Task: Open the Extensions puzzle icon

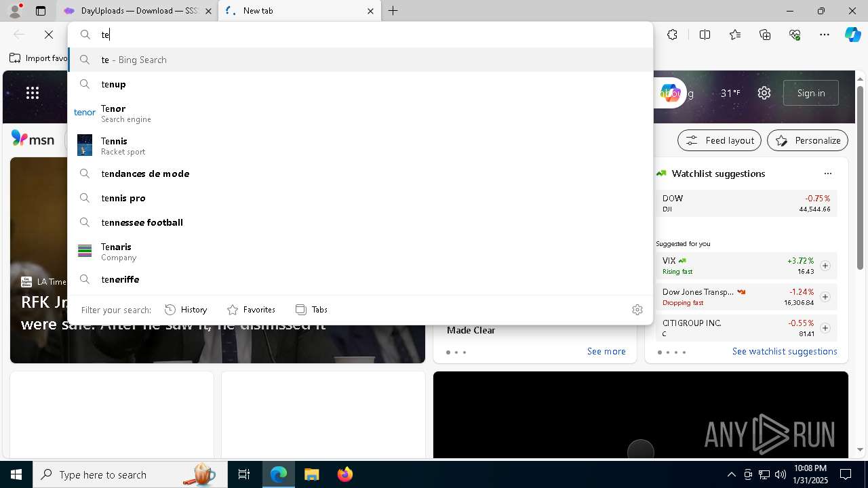Action: (672, 35)
